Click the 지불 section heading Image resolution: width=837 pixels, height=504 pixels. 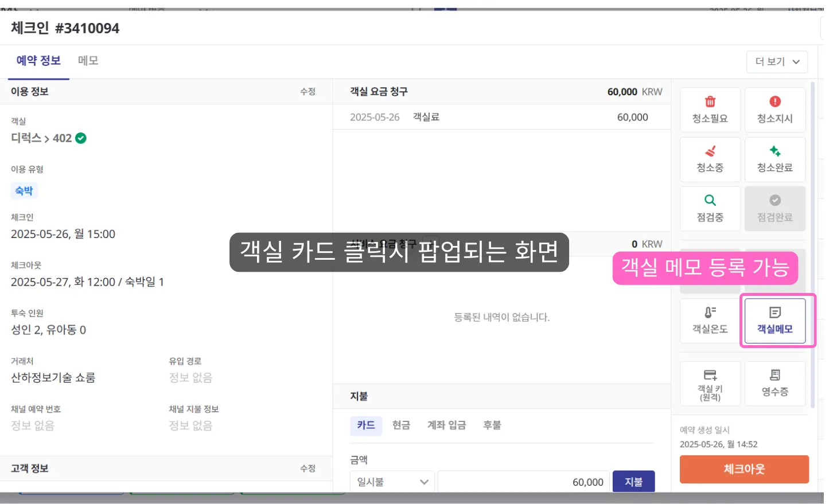[359, 396]
